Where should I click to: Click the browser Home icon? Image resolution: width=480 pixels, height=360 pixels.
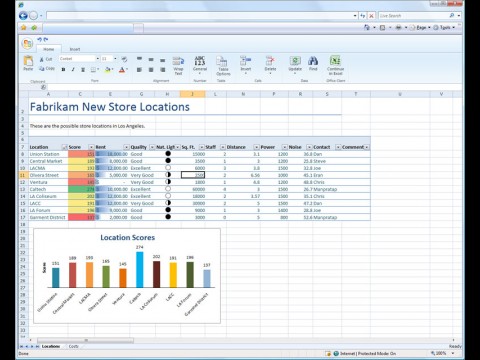click(x=367, y=28)
